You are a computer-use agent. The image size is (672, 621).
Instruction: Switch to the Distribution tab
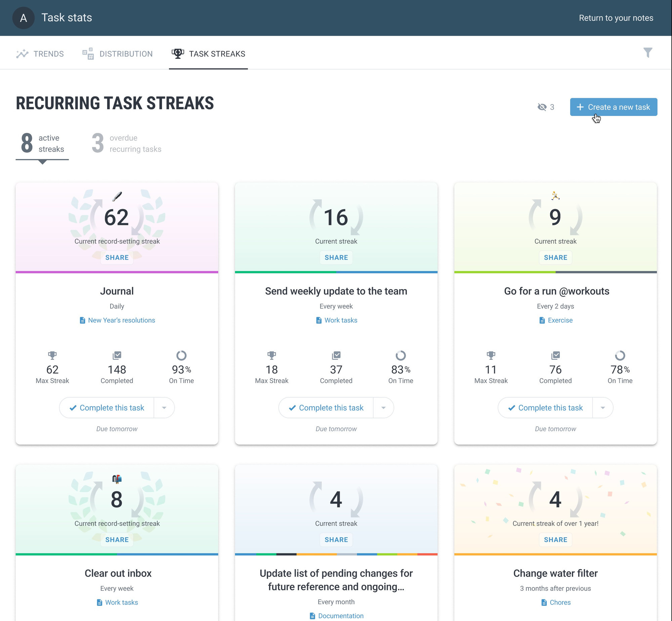click(x=118, y=54)
